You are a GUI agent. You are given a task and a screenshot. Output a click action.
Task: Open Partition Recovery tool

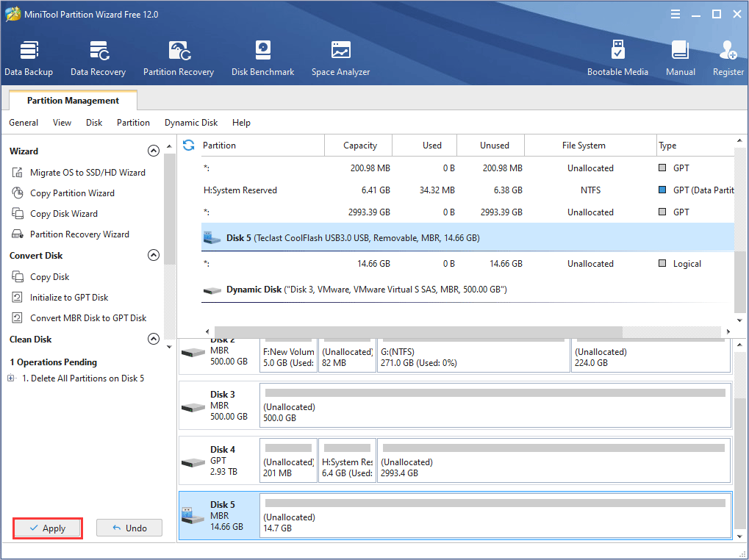tap(179, 58)
